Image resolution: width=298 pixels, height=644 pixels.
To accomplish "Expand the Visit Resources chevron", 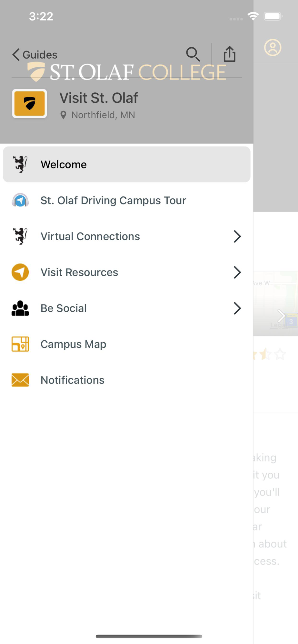I will pos(237,272).
